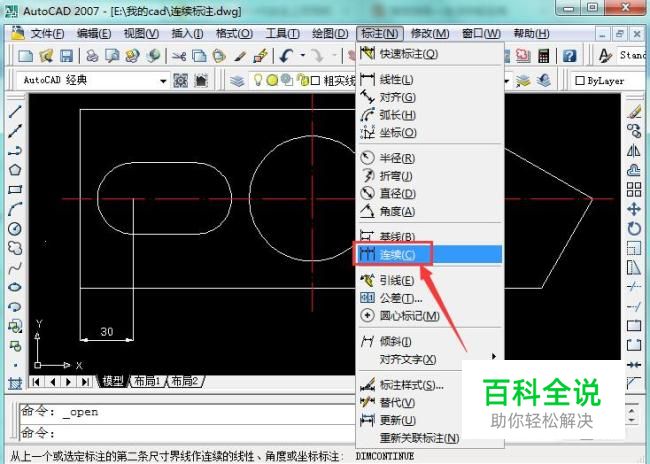Toggle the layer freeze sun icon
650x464 pixels.
(x=272, y=80)
